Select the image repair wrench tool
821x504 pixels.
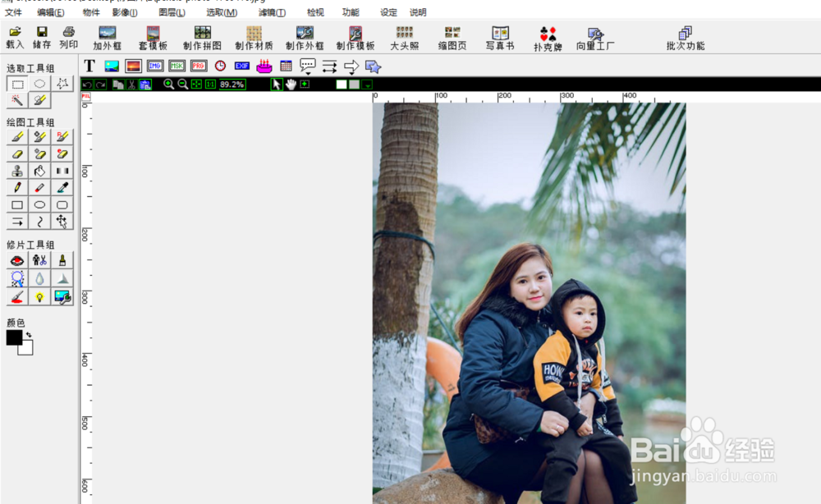tap(62, 297)
